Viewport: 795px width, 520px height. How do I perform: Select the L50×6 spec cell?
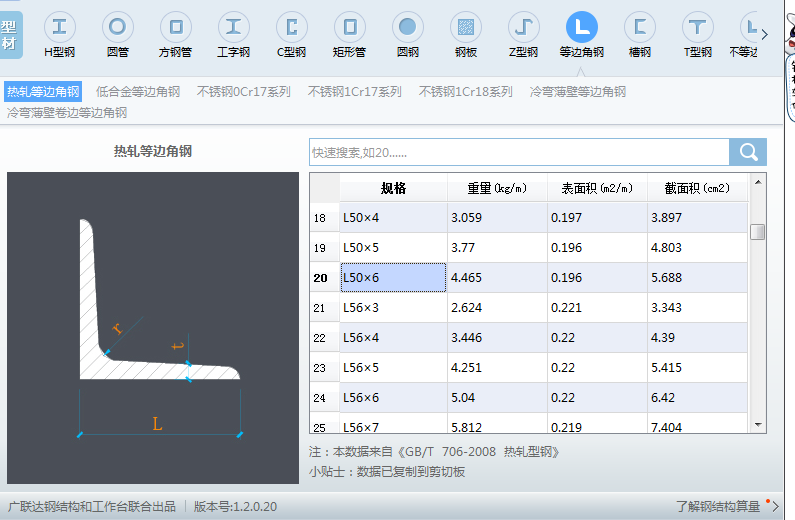pos(393,278)
